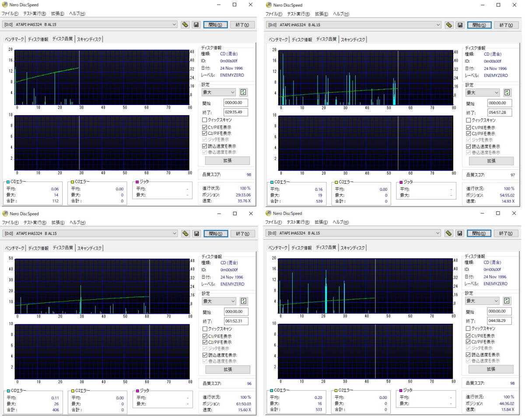525x420 pixels.
Task: Click Nero DiscSpeed title icon of 044:38.29 window
Action: click(268, 213)
